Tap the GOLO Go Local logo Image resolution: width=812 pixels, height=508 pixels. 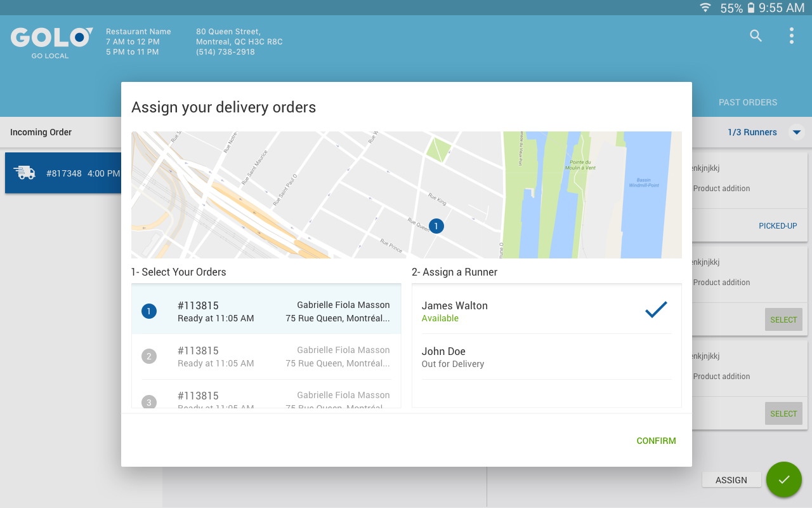[51, 43]
